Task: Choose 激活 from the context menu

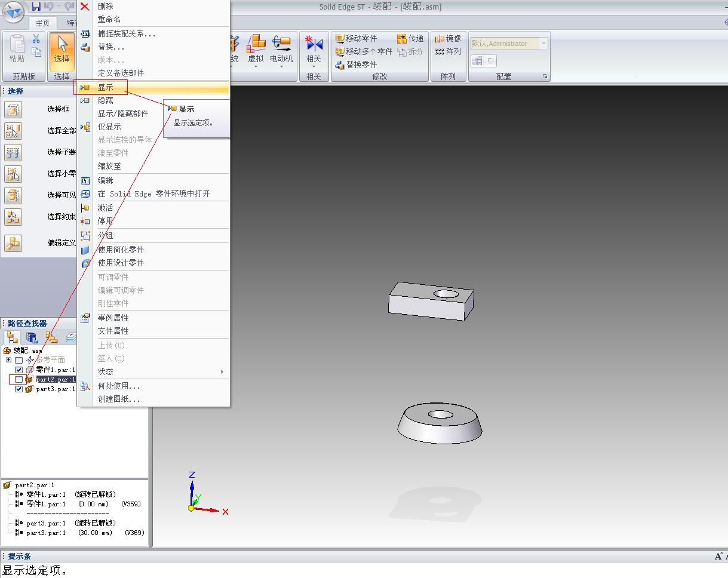Action: tap(153, 208)
